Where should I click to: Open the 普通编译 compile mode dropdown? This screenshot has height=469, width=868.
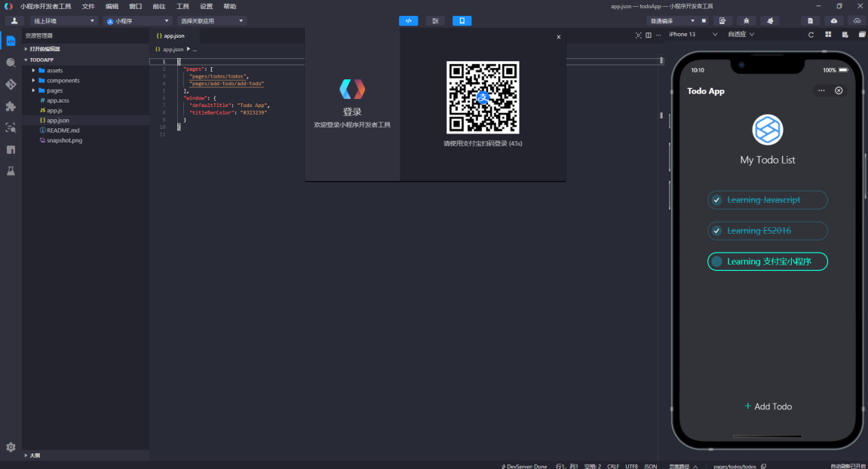(x=671, y=21)
